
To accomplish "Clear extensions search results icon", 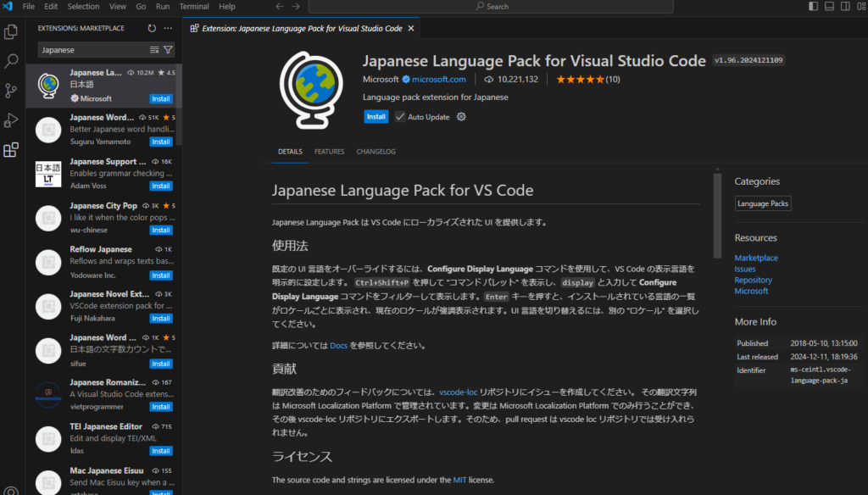I will (154, 50).
